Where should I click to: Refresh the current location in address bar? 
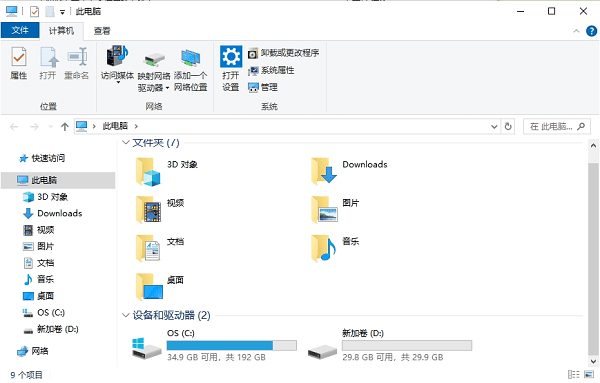[x=508, y=126]
